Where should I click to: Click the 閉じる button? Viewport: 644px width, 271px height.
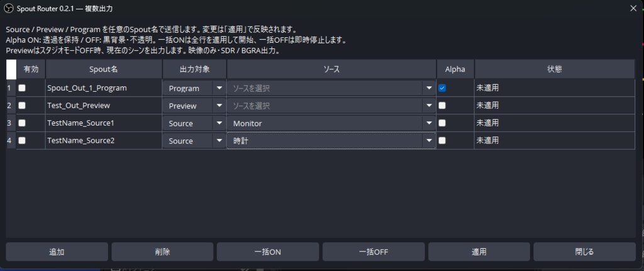[584, 252]
